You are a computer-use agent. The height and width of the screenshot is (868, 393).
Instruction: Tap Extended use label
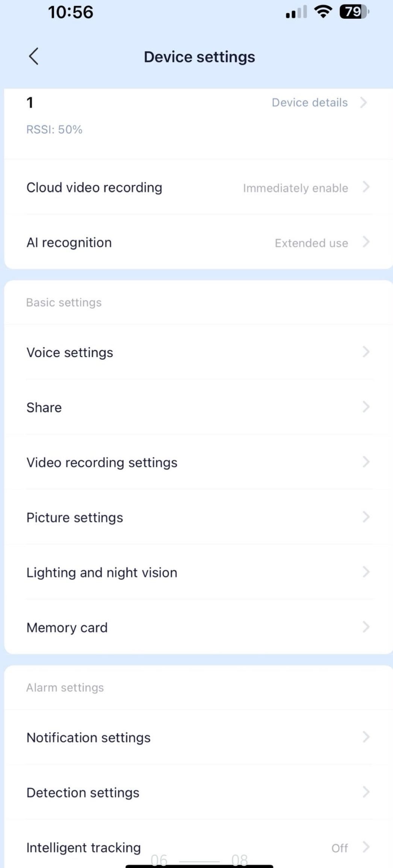pos(311,243)
